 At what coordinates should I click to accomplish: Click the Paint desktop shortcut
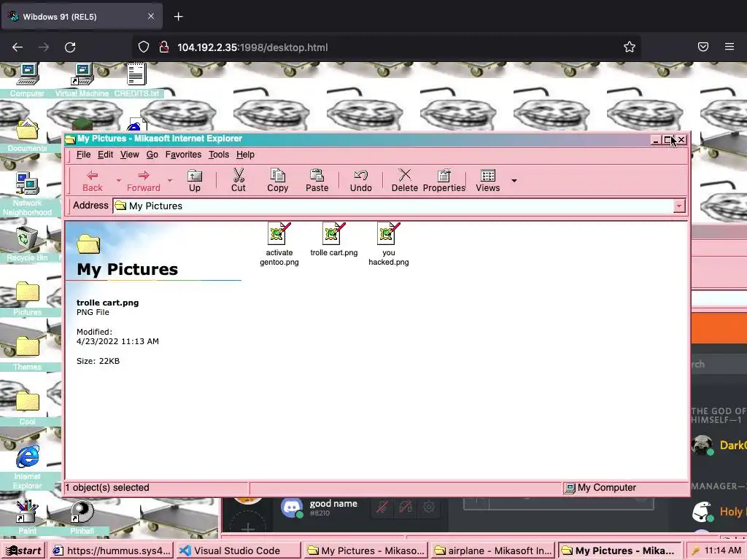coord(27,518)
